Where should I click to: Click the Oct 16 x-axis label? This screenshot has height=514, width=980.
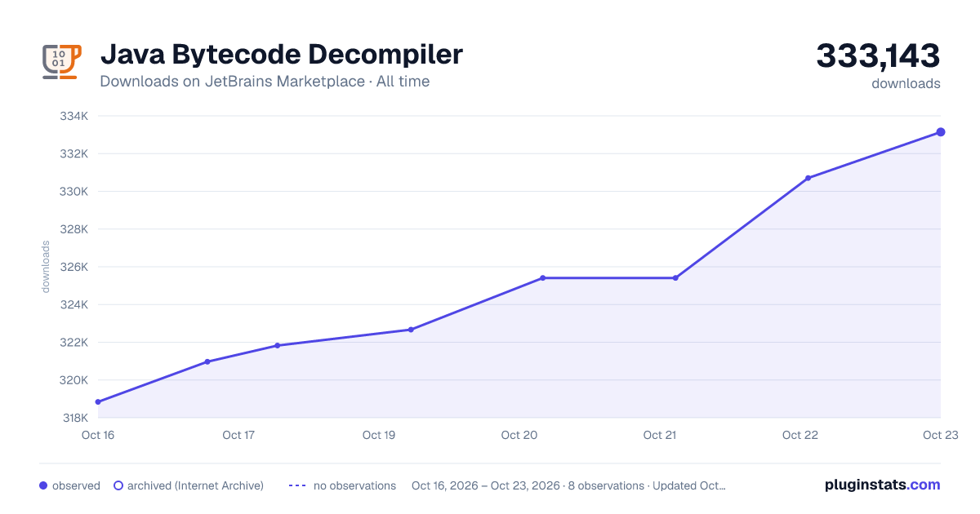coord(98,435)
